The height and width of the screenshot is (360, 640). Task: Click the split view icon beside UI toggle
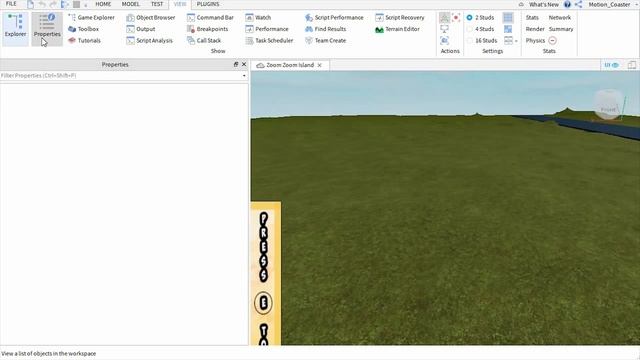click(x=632, y=65)
